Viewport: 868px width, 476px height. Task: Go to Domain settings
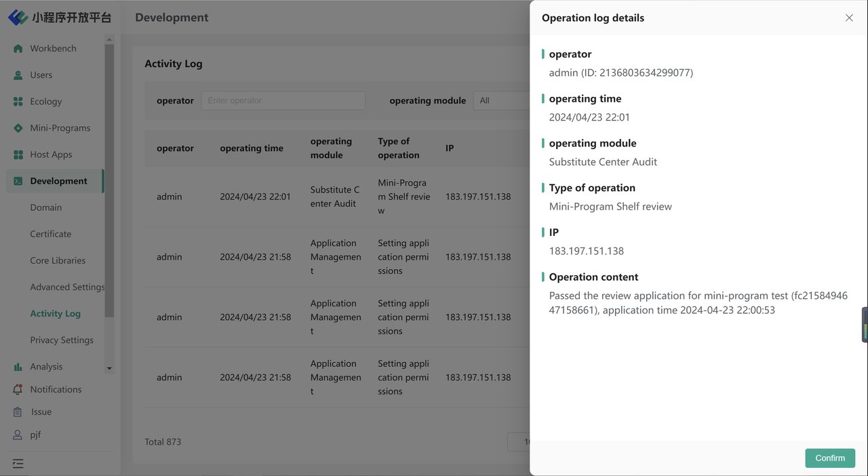[x=45, y=207]
